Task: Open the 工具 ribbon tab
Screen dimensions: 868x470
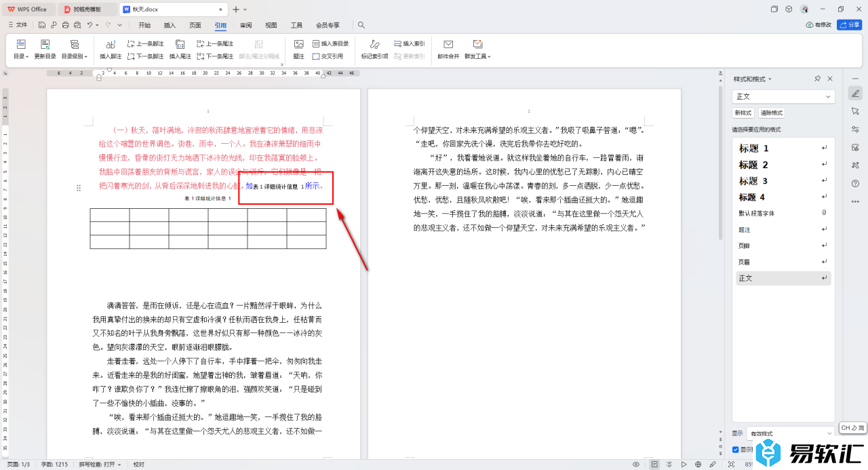Action: (x=296, y=25)
